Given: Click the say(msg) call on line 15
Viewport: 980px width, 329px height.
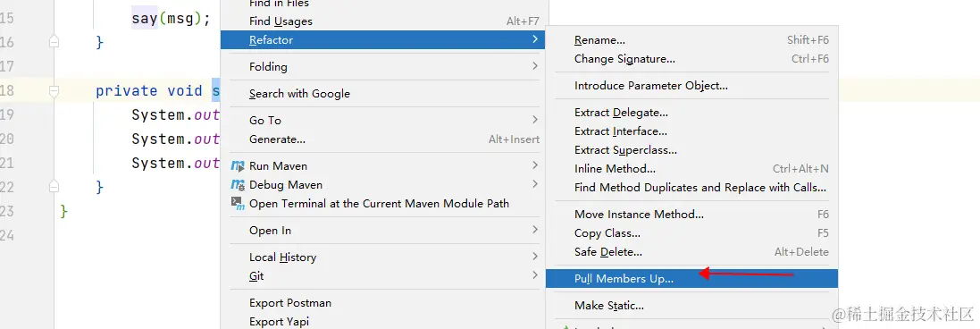Looking at the screenshot, I should click(x=171, y=18).
